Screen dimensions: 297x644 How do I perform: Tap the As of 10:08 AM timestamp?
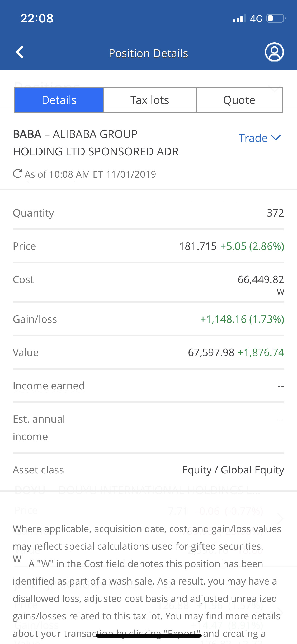tap(90, 174)
